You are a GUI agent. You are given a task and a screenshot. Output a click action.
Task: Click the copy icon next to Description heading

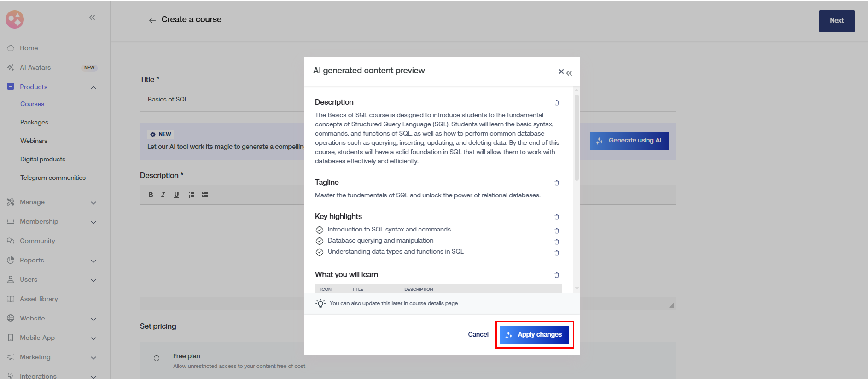(556, 103)
